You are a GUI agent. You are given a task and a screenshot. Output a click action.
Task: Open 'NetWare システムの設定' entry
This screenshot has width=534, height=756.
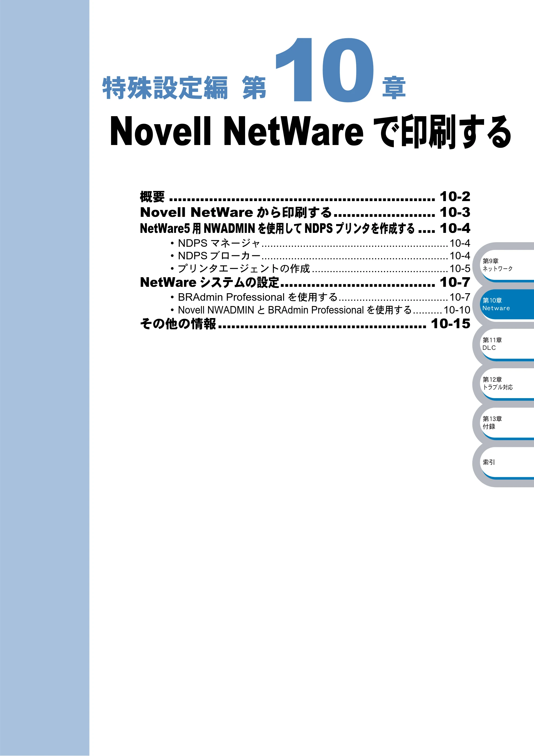click(x=305, y=282)
